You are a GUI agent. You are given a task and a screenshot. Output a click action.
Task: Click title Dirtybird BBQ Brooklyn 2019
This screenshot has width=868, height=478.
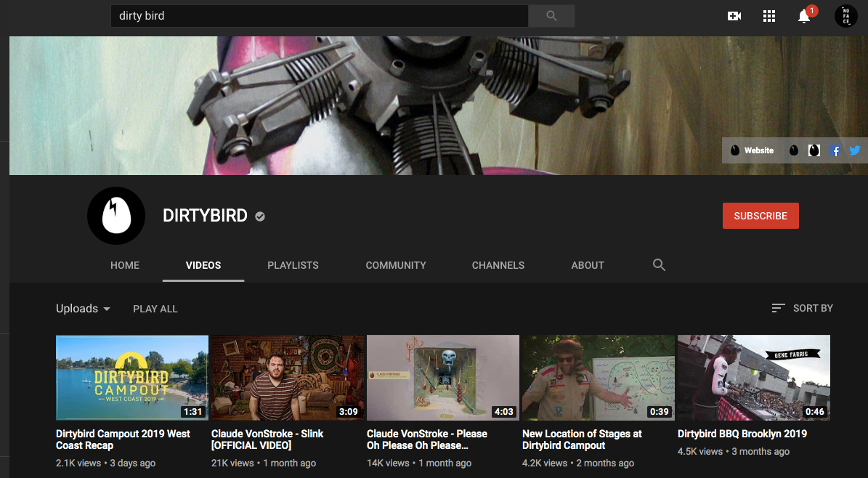pyautogui.click(x=742, y=434)
